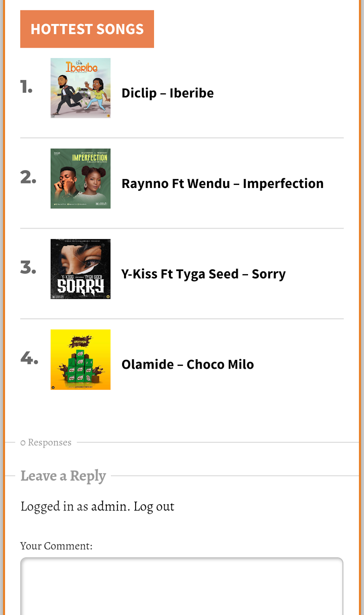Tap the rank number 4 marker
The image size is (364, 615).
tap(29, 358)
